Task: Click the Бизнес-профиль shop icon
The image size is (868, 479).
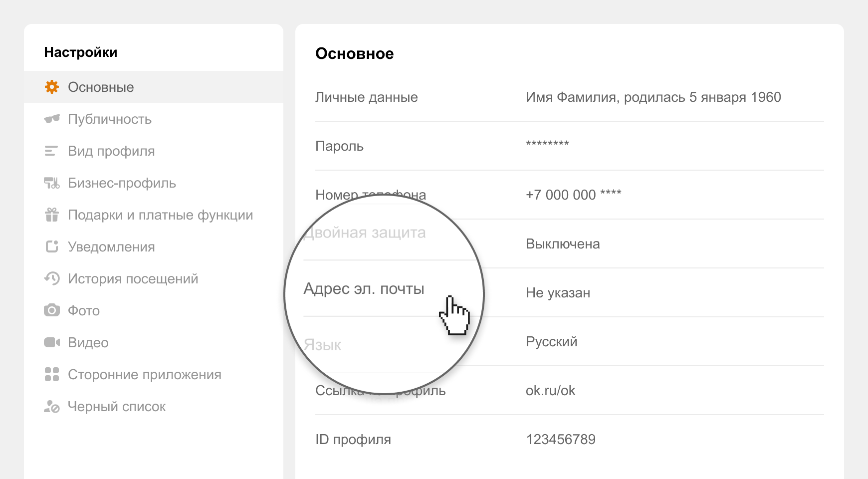Action: coord(52,183)
